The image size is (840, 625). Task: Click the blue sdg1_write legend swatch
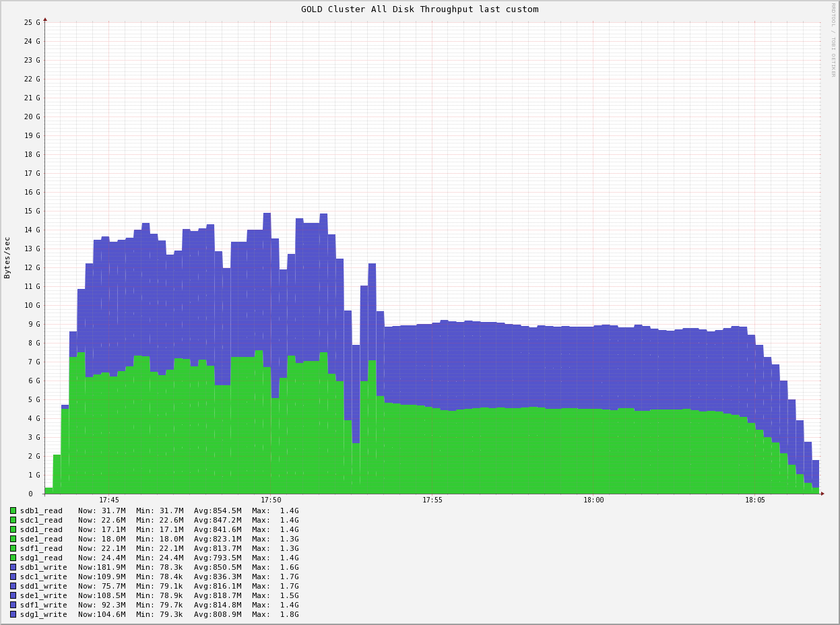[x=13, y=614]
